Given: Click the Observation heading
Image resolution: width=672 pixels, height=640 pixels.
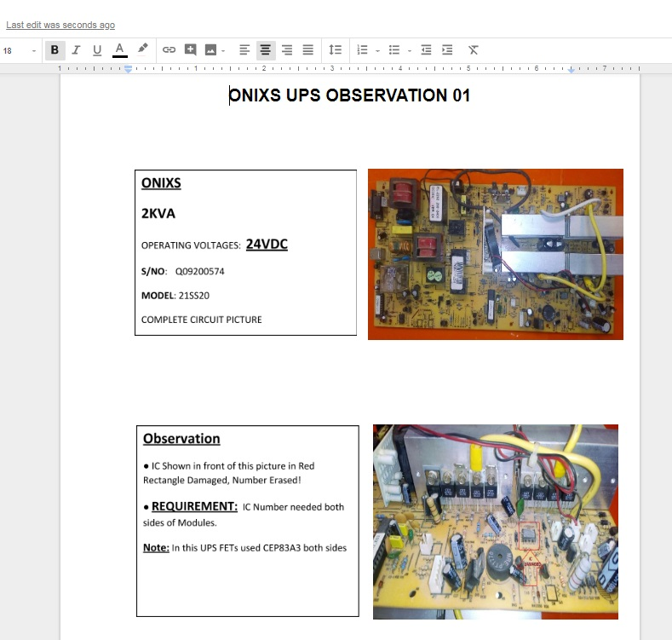Looking at the screenshot, I should [x=181, y=438].
